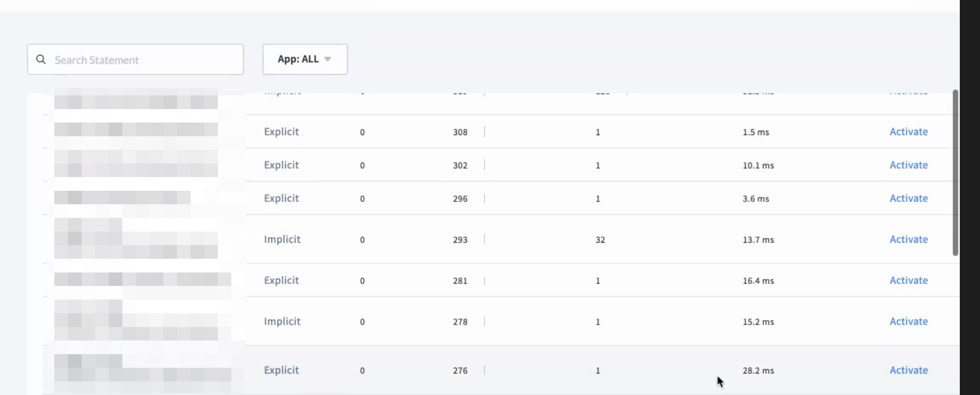
Task: Activate the statement with 296 executions
Action: (908, 198)
